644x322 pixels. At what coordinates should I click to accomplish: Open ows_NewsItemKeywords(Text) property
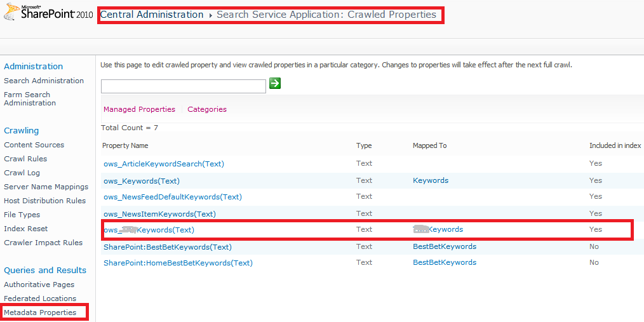[x=160, y=214]
